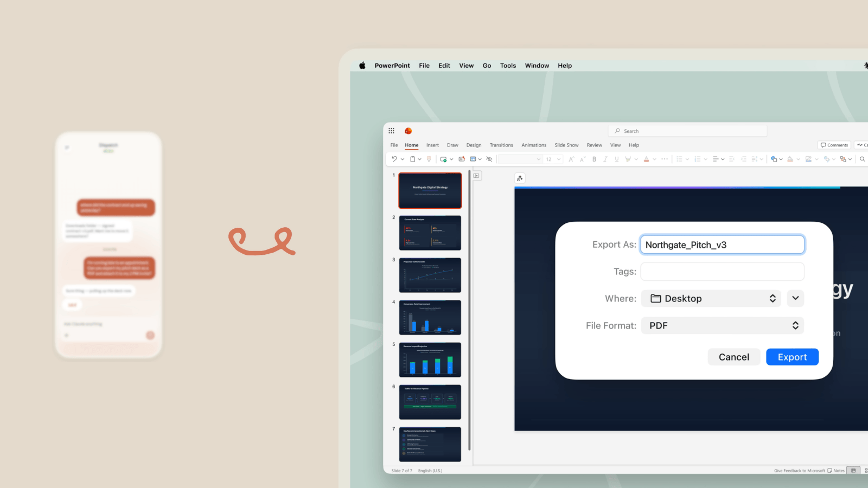
Task: Select slide 4 thumbnail with bar chart
Action: tap(430, 317)
